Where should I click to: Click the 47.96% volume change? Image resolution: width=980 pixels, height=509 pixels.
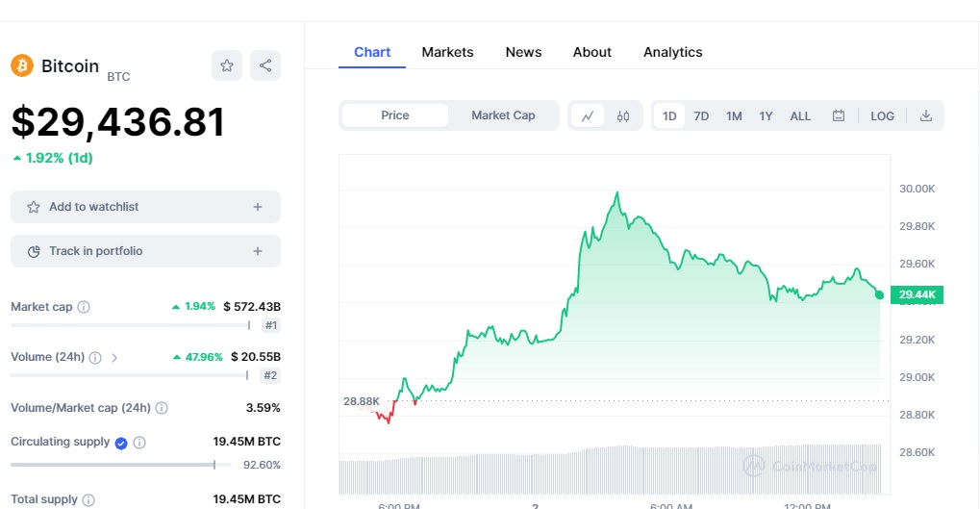(197, 358)
